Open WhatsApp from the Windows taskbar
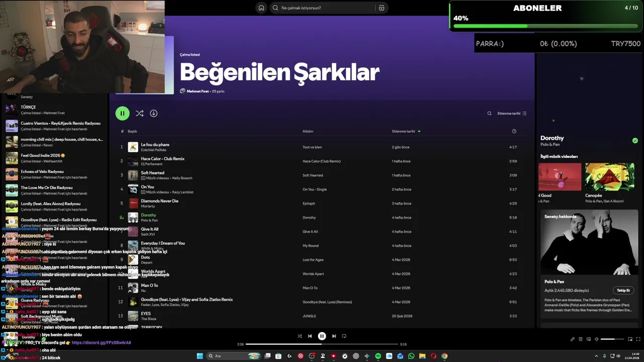The width and height of the screenshot is (644, 362). click(x=411, y=356)
